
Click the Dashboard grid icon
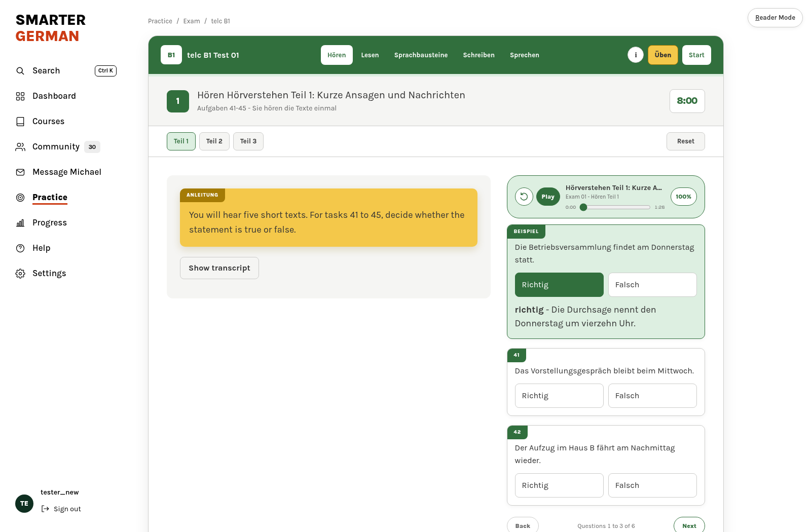tap(20, 96)
